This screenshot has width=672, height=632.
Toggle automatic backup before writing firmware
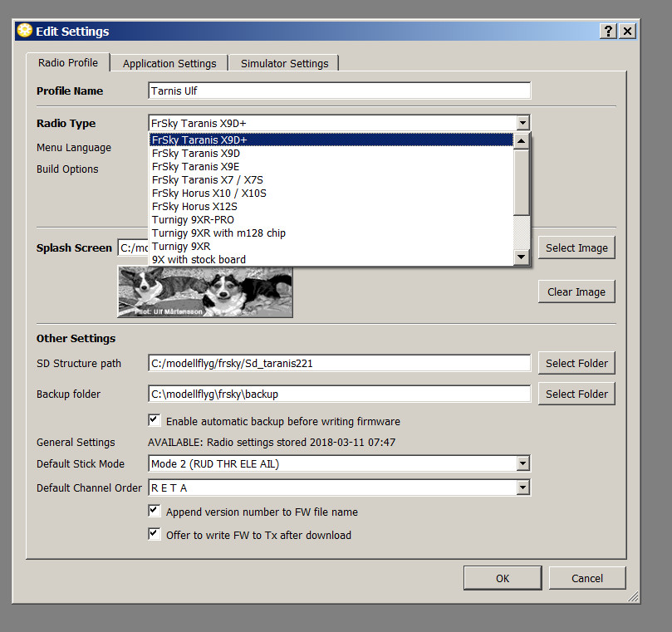pyautogui.click(x=155, y=420)
